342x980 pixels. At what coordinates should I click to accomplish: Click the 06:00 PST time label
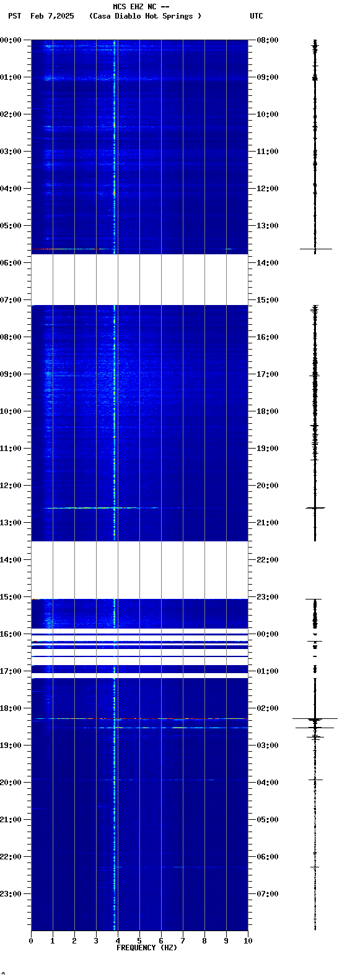tap(11, 263)
